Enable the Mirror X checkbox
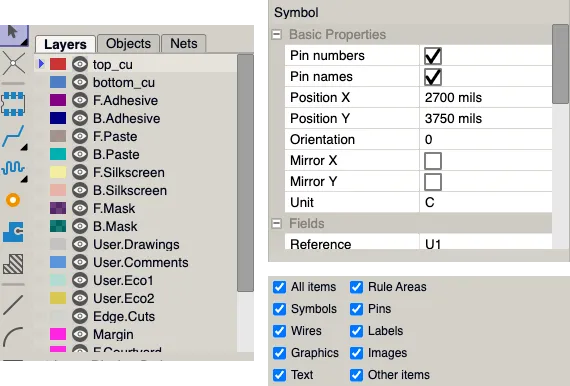Screen dimensions: 570x386 coord(433,161)
